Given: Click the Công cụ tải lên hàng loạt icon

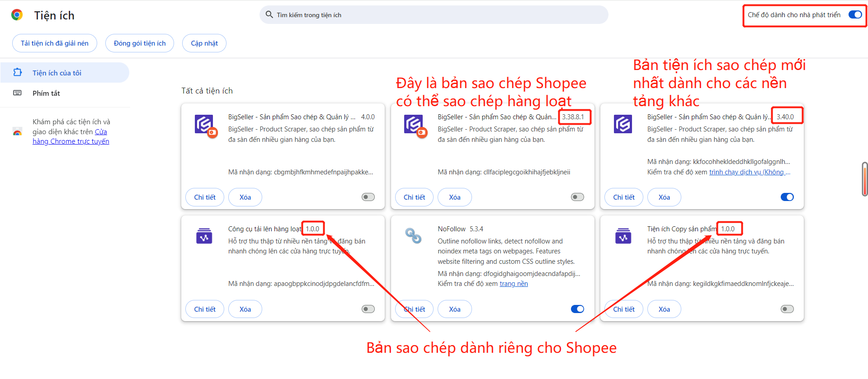Looking at the screenshot, I should click(x=204, y=235).
